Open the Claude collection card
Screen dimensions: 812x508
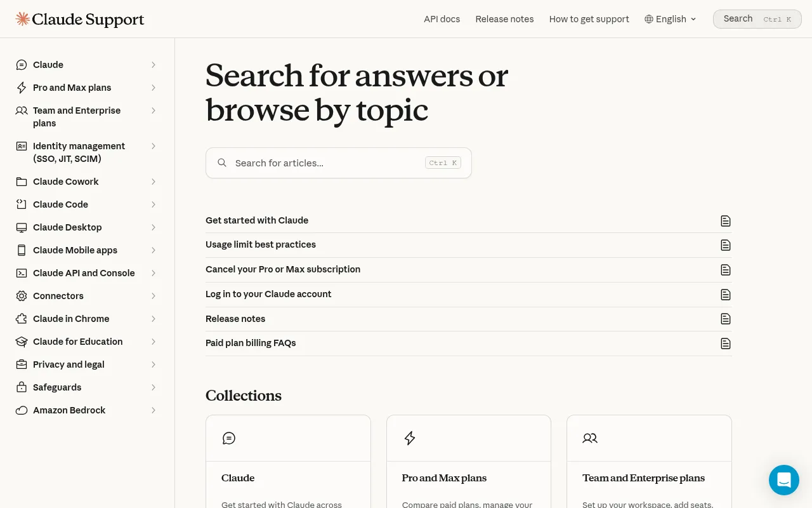point(288,462)
